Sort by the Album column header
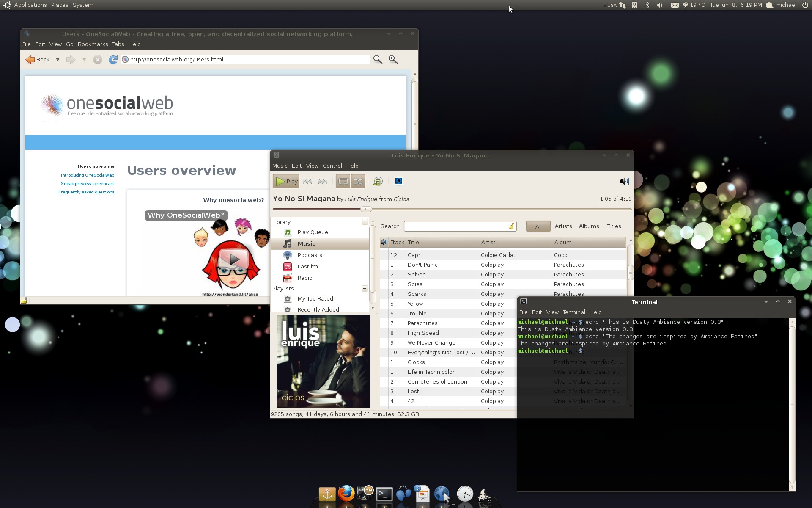This screenshot has height=508, width=812. pos(589,242)
